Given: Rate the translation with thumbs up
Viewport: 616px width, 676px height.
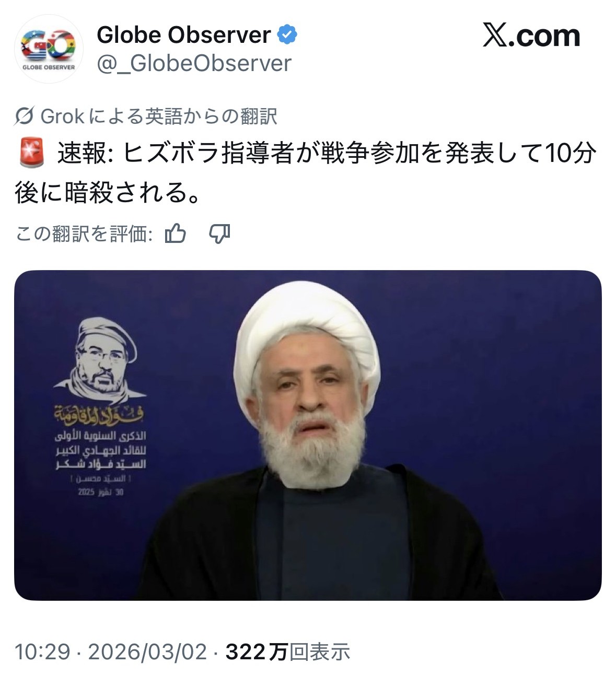Looking at the screenshot, I should click(x=176, y=234).
